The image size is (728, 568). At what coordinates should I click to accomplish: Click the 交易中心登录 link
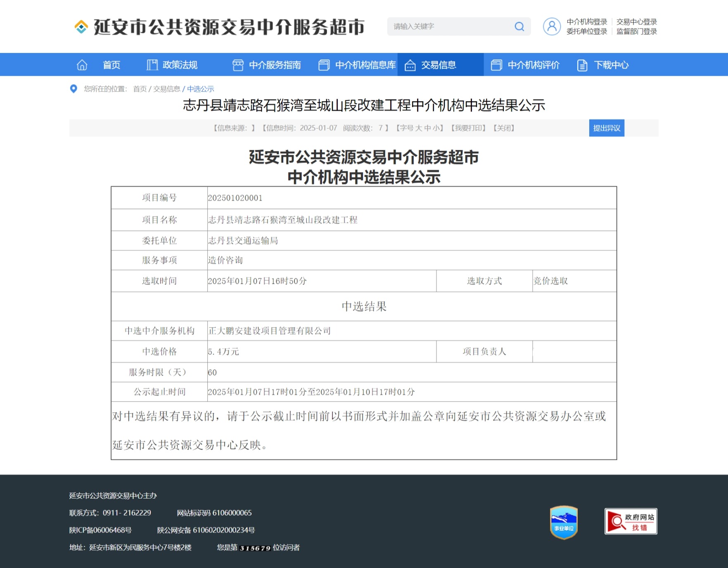pos(636,22)
